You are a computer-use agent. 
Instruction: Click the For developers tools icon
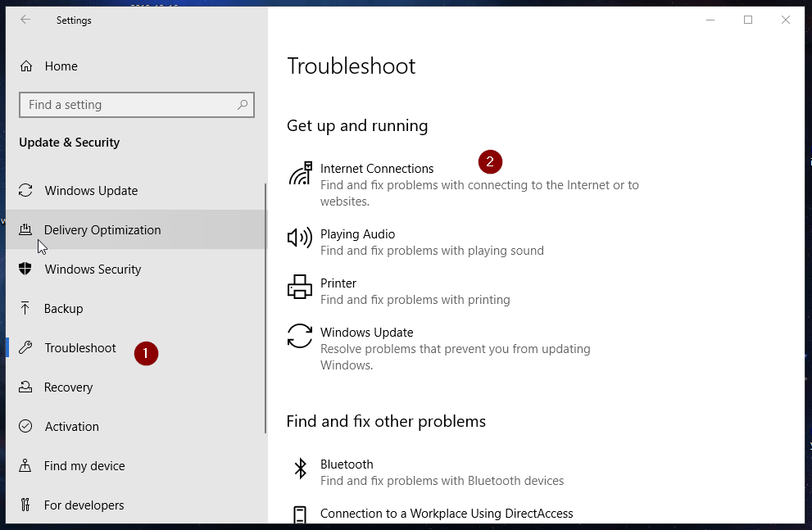tap(25, 505)
